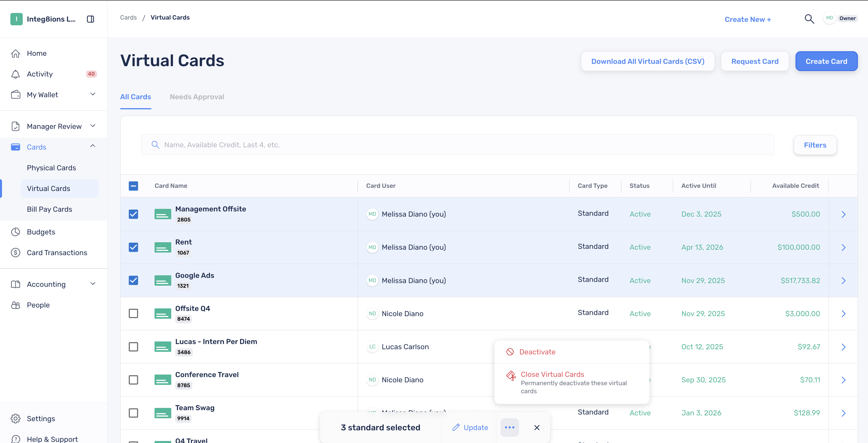Click the Help & Support question icon
Viewport: 868px width, 443px height.
16,439
